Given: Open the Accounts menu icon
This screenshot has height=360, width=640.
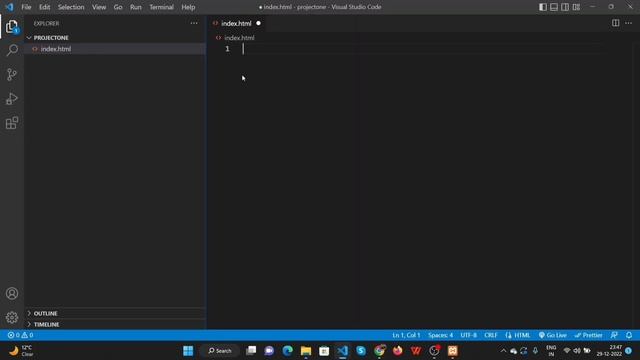Looking at the screenshot, I should click(12, 293).
